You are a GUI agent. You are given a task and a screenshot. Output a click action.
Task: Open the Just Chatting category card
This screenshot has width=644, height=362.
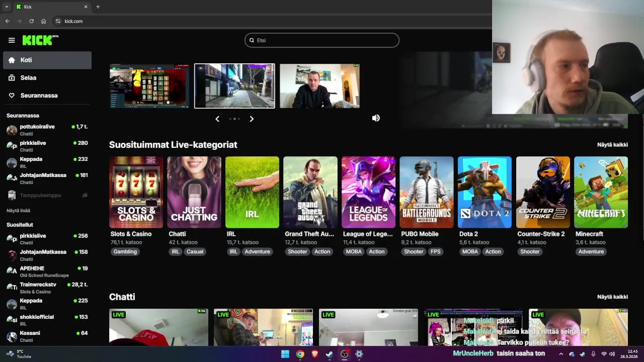pos(194,192)
